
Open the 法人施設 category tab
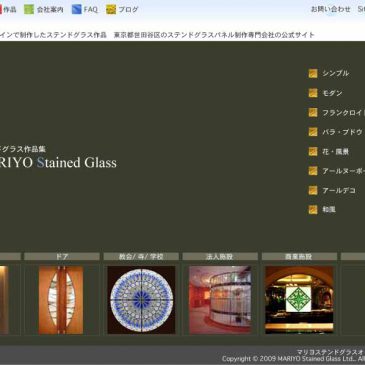pos(220,256)
